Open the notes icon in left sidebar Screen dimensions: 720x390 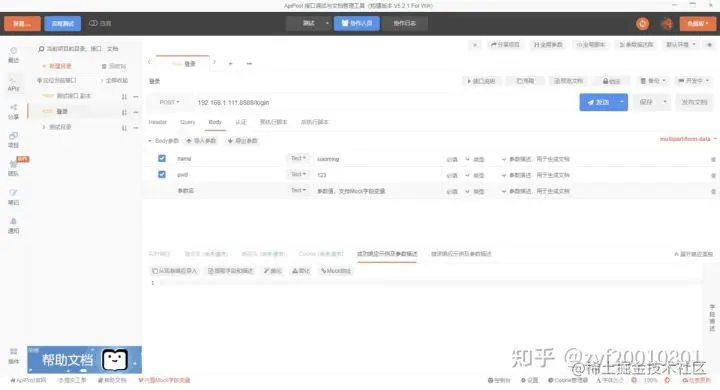pos(13,197)
